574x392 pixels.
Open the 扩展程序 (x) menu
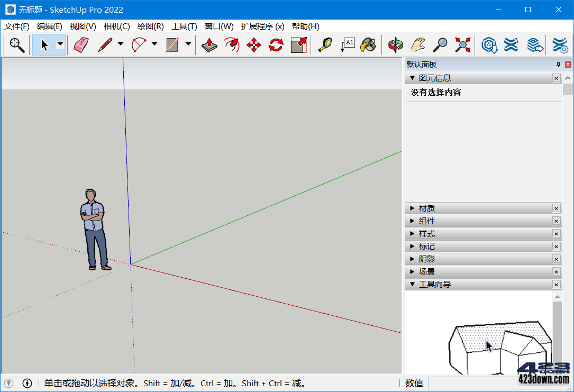tap(262, 26)
